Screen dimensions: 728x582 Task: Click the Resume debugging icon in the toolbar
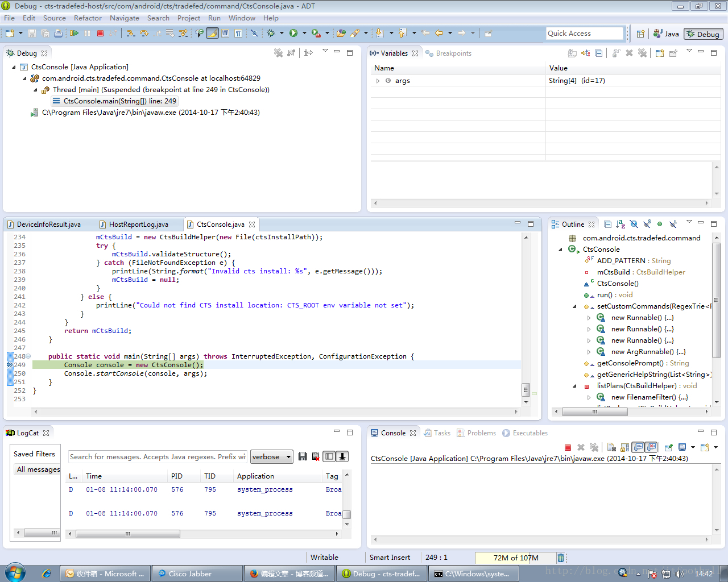click(75, 34)
